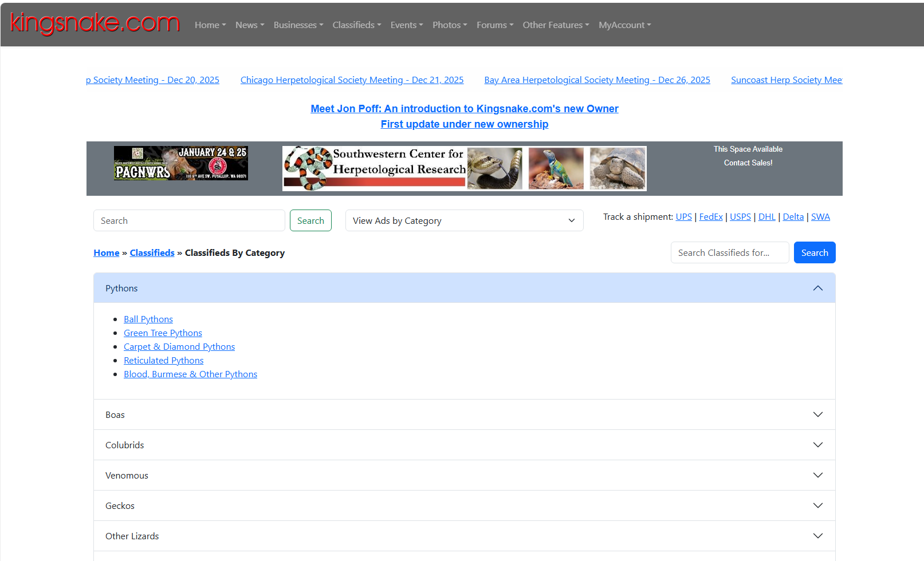Open the Ball Pythons link
This screenshot has height=561, width=924.
[x=148, y=319]
